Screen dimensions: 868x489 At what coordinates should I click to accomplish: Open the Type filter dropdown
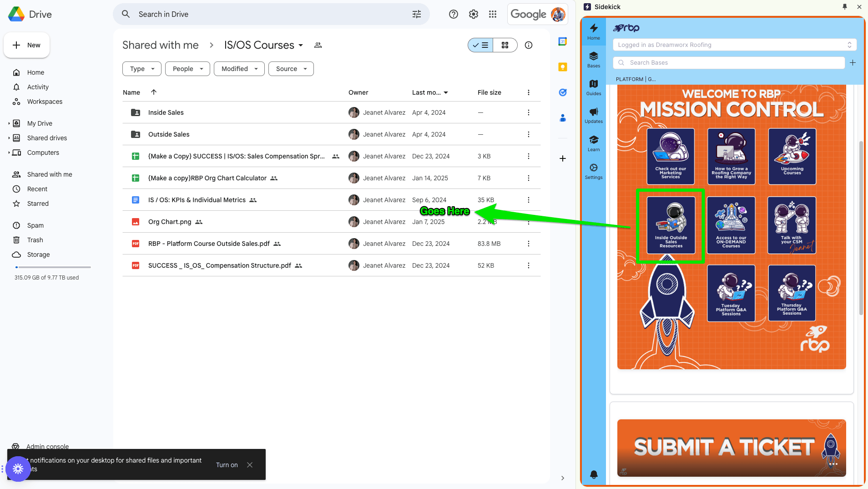[141, 69]
